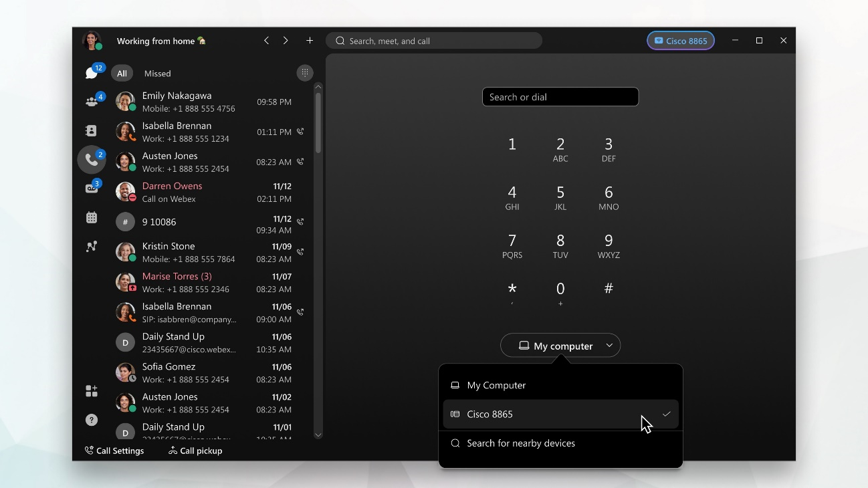Click the call list scrollbar thumb
868x488 pixels.
[318, 122]
